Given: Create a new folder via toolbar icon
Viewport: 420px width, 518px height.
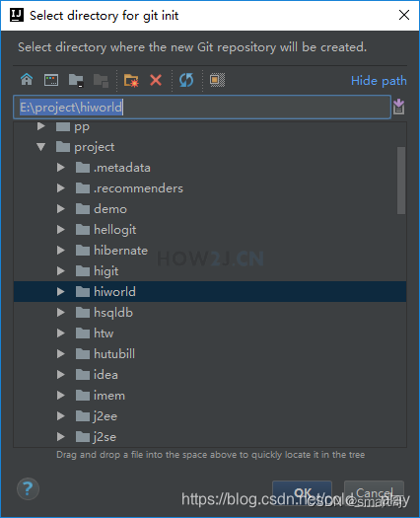Looking at the screenshot, I should tap(131, 80).
